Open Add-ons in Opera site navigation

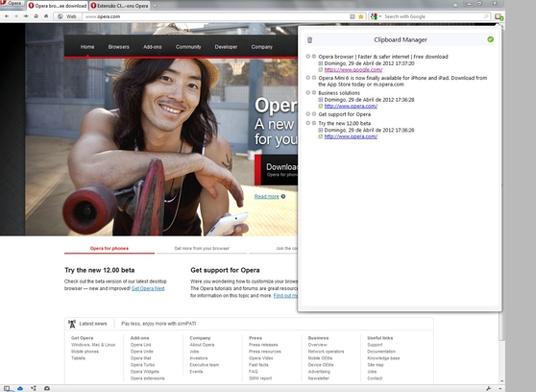pyautogui.click(x=153, y=47)
